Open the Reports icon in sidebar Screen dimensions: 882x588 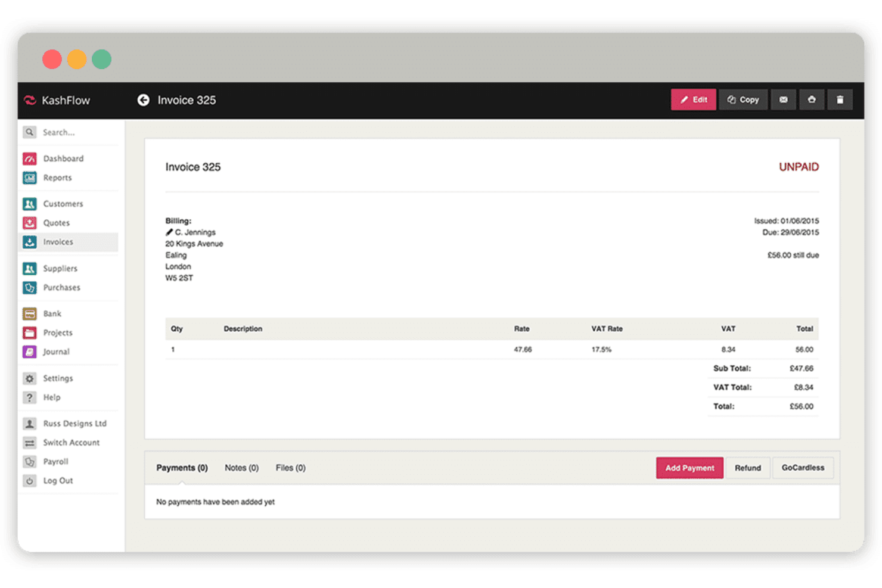pyautogui.click(x=30, y=178)
